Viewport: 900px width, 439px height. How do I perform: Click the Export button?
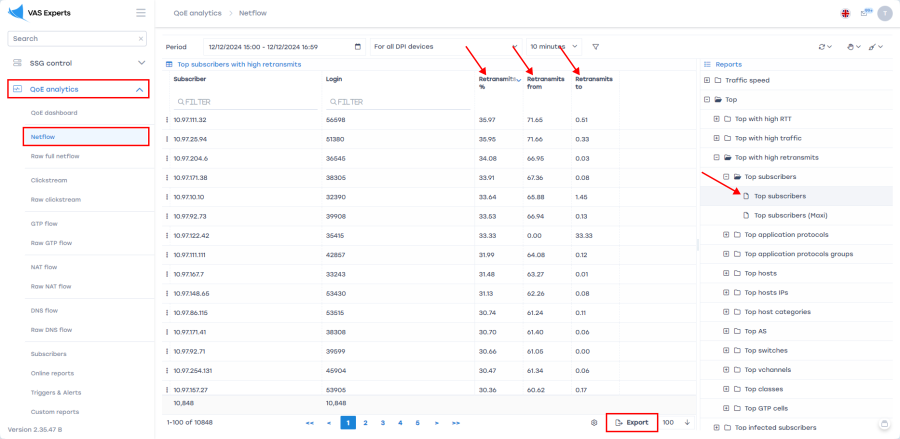point(631,423)
